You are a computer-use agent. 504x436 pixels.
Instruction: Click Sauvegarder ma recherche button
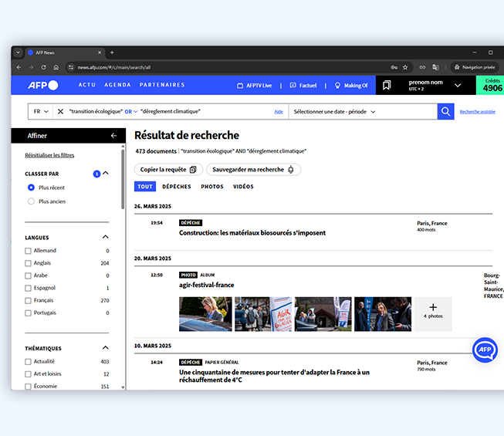(x=253, y=169)
